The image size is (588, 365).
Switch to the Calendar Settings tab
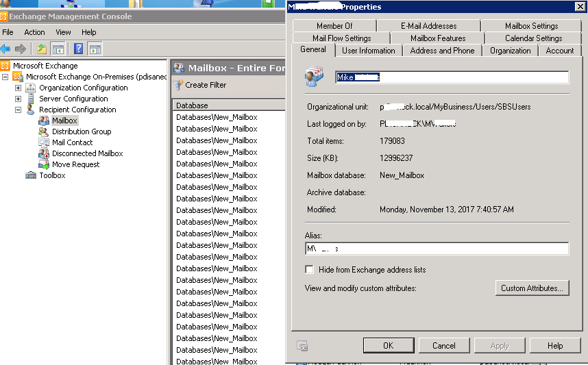tap(533, 38)
